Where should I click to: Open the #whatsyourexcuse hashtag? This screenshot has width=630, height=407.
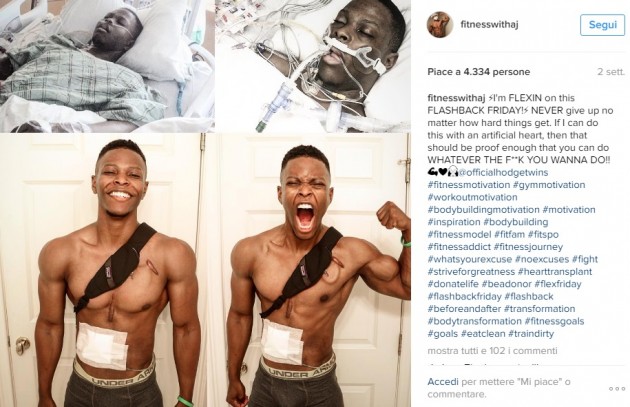click(470, 259)
